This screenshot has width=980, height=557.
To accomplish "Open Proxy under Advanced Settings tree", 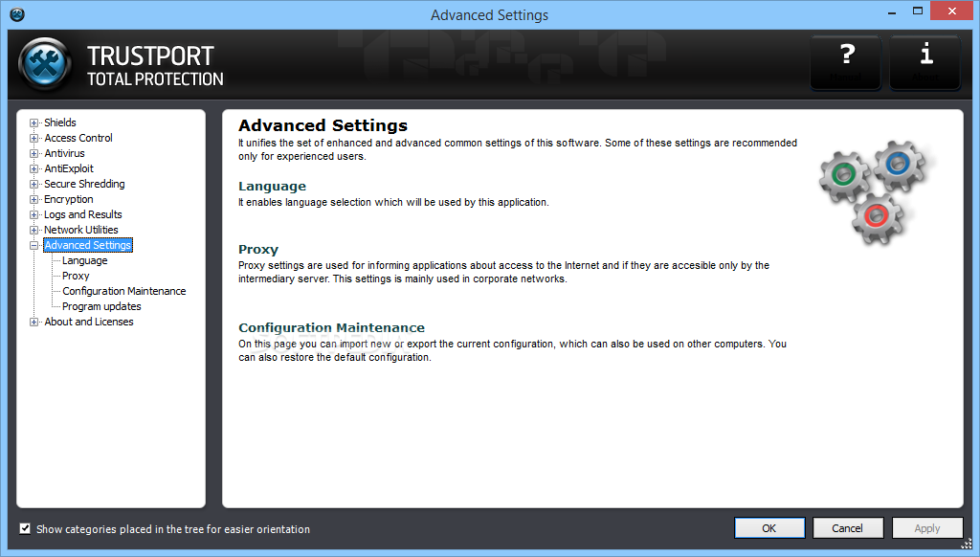I will [76, 276].
